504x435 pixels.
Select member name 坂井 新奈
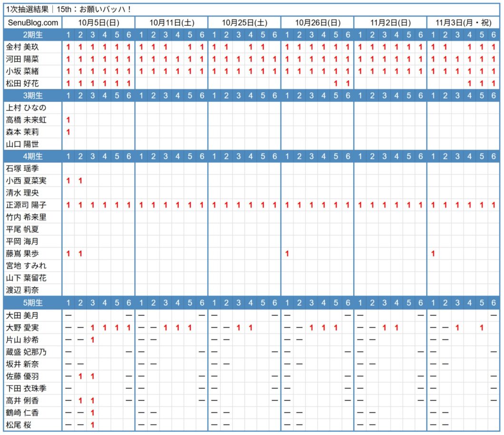click(x=22, y=364)
